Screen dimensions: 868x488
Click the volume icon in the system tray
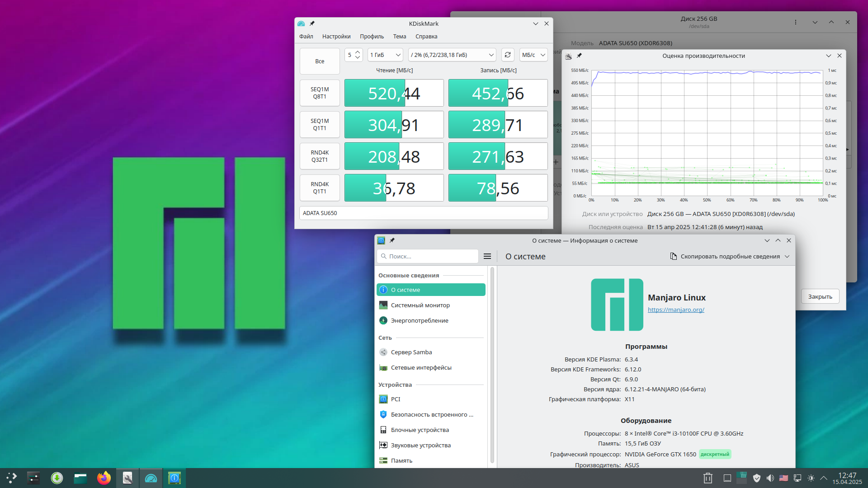point(770,478)
